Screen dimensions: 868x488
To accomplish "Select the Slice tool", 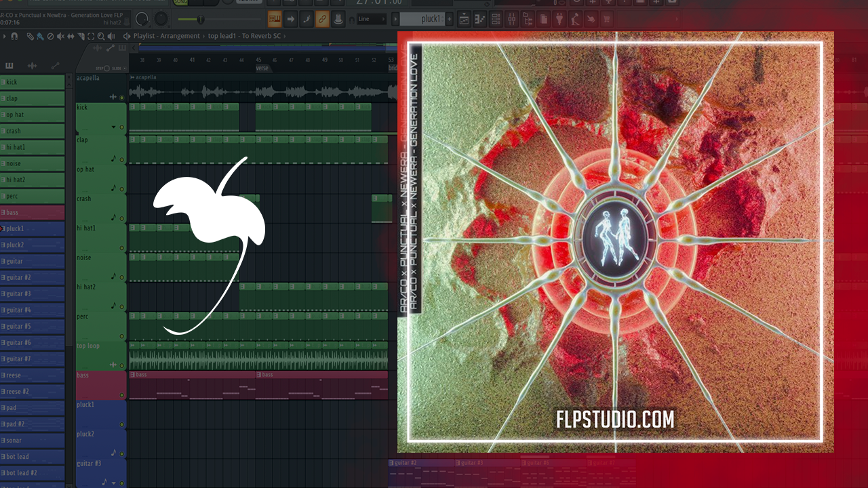I will coord(81,37).
